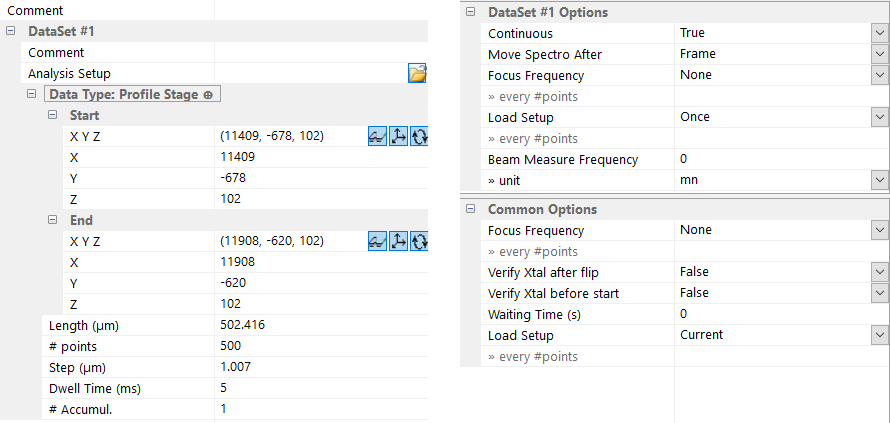Open Verify Xtal after flip dropdown

point(879,272)
